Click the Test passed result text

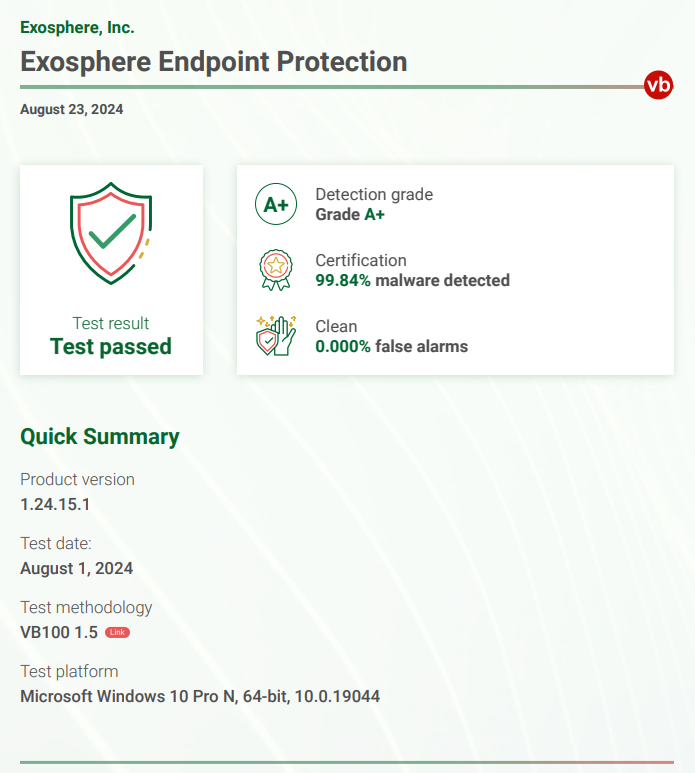(x=111, y=347)
